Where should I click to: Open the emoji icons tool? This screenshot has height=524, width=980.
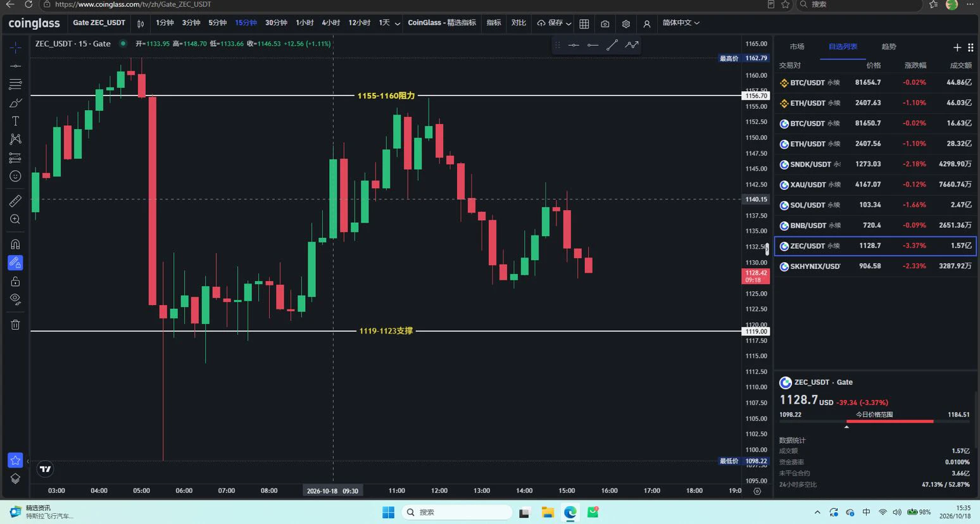click(15, 176)
